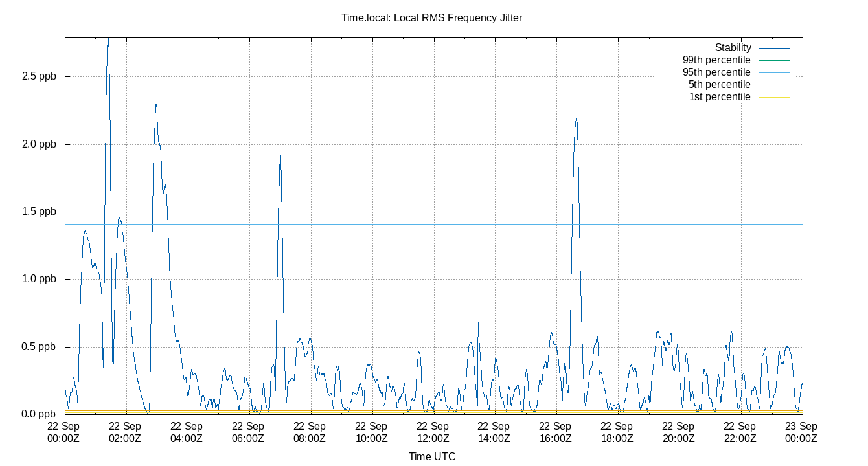Viewport: 868px width, 466px height.
Task: Select the '95th percentile' legend label
Action: [x=716, y=72]
